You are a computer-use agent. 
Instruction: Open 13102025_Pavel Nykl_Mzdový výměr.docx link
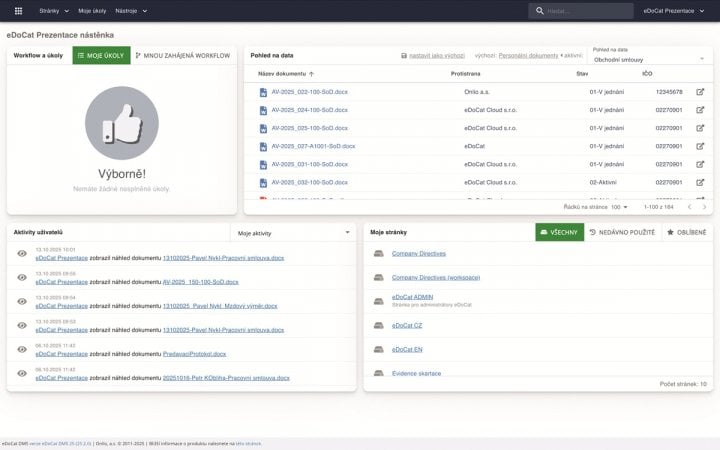220,306
